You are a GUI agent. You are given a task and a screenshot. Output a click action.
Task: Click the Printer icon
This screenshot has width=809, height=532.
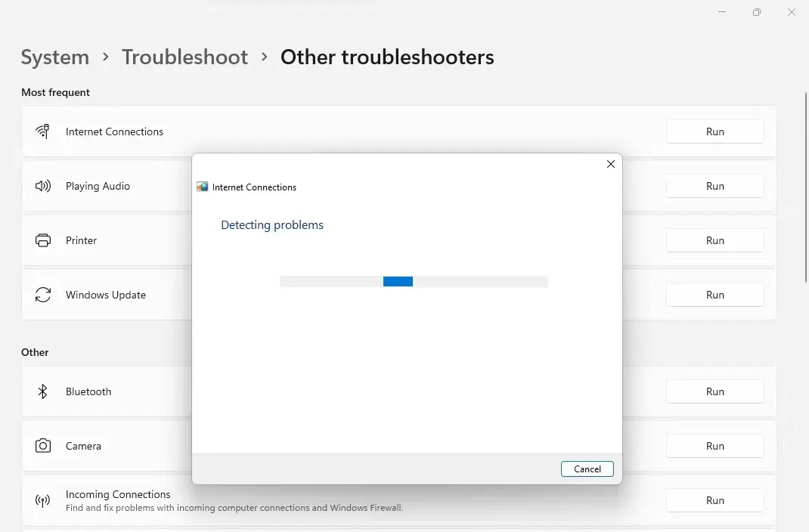coord(43,240)
